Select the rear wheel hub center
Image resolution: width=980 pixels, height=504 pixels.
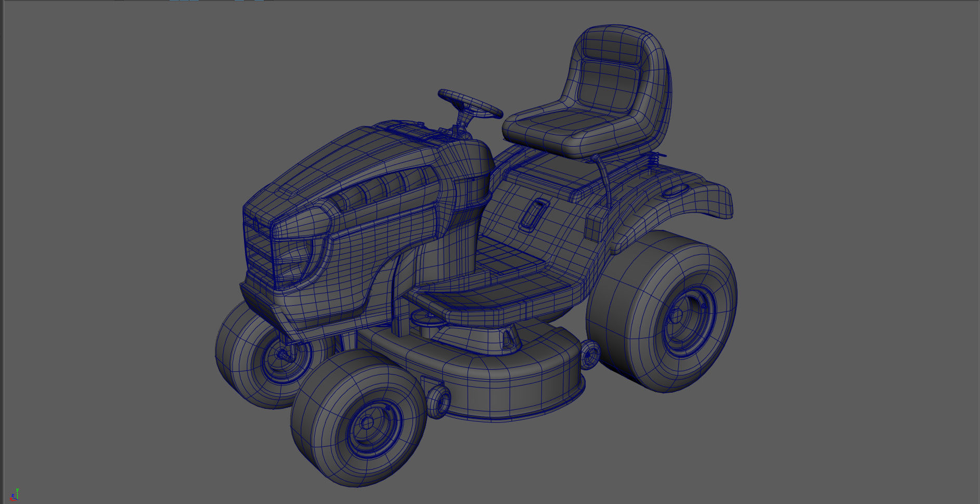pos(676,315)
